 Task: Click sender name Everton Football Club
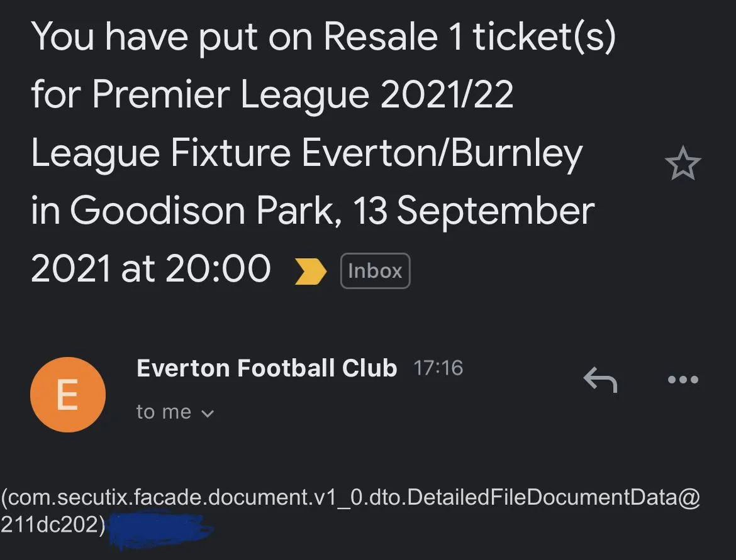pyautogui.click(x=267, y=368)
